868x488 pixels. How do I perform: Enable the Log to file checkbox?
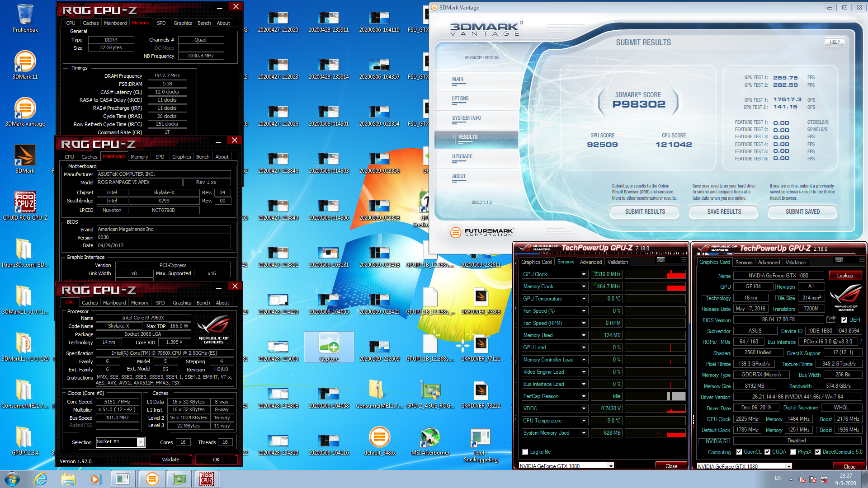coord(525,452)
